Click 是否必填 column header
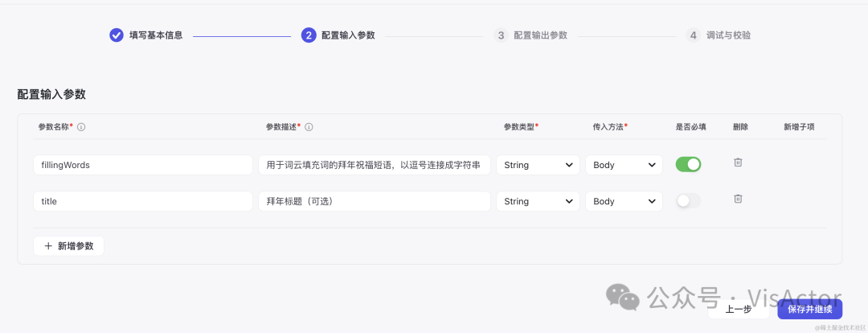This screenshot has height=333, width=868. (x=691, y=127)
